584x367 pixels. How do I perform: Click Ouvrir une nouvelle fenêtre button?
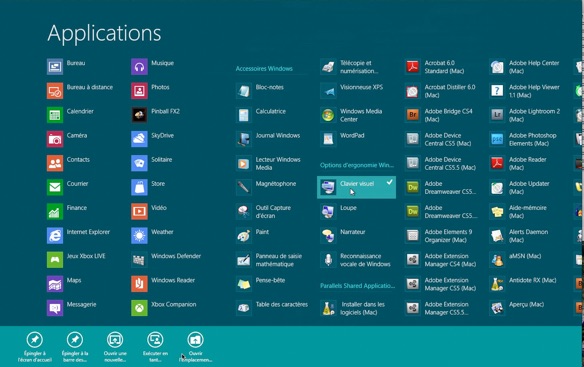coord(115,347)
